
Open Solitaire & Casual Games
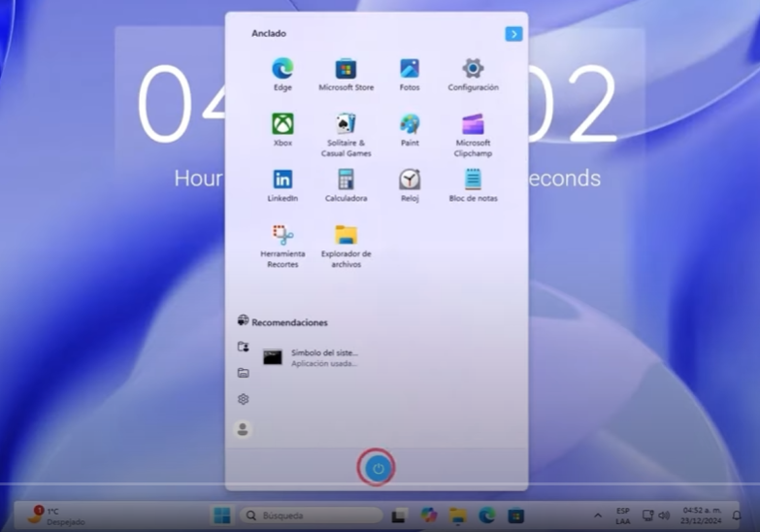347,135
